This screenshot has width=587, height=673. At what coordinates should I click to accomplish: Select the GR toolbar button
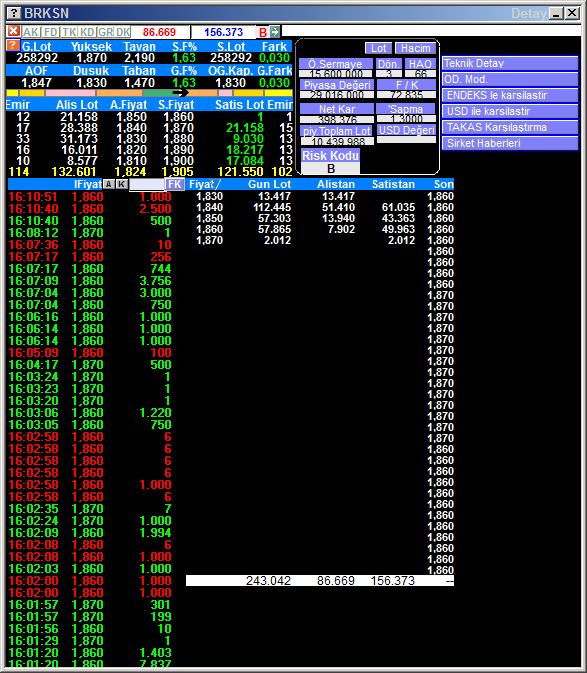point(105,32)
